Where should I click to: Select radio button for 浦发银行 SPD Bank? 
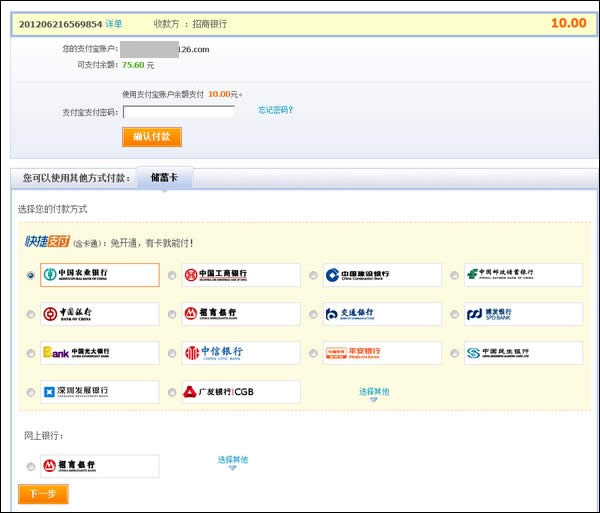[x=455, y=314]
